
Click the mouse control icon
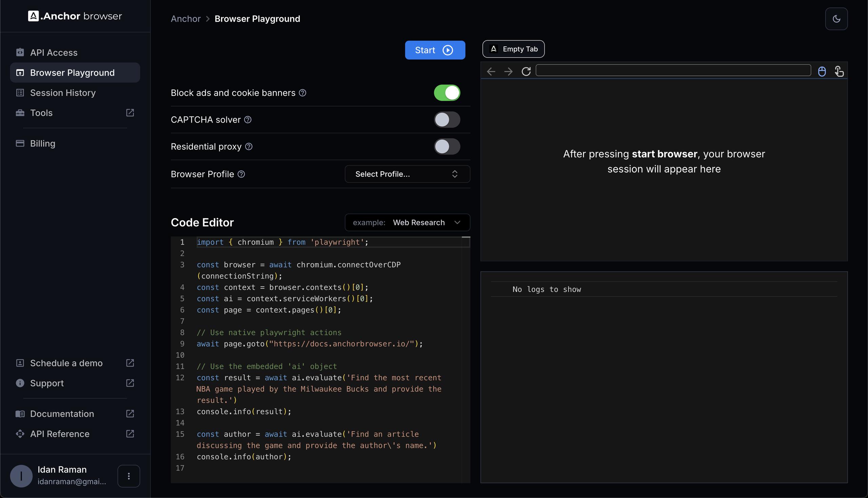click(822, 71)
